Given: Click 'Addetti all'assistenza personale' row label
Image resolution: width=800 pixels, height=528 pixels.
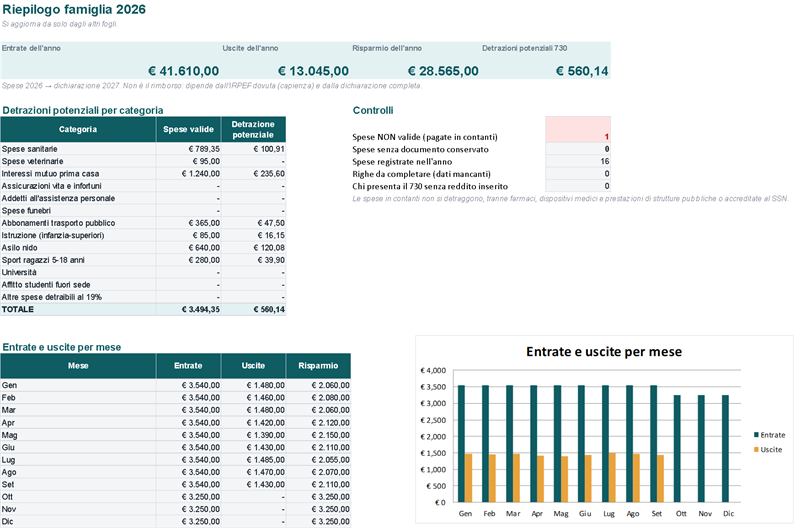Looking at the screenshot, I should pyautogui.click(x=58, y=198).
